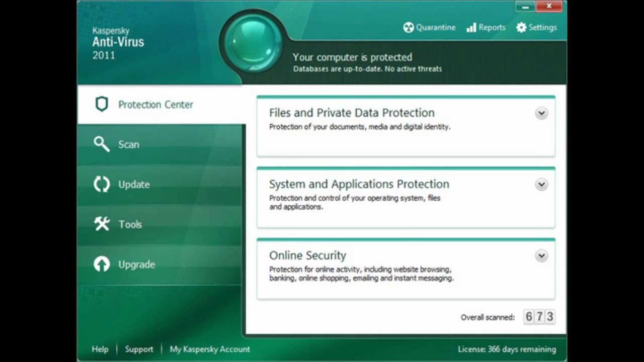Viewport: 644px width, 362px height.
Task: Click the Support link
Action: coord(139,349)
